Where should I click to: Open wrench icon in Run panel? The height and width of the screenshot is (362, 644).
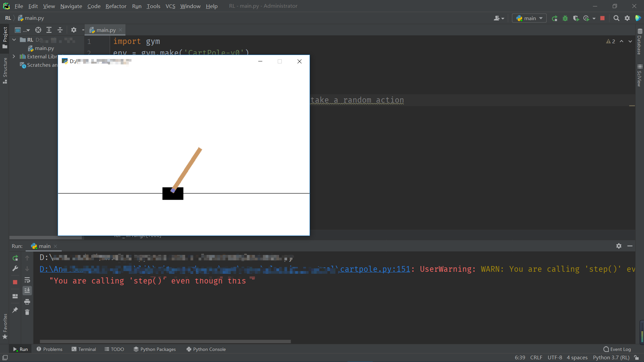pyautogui.click(x=15, y=268)
